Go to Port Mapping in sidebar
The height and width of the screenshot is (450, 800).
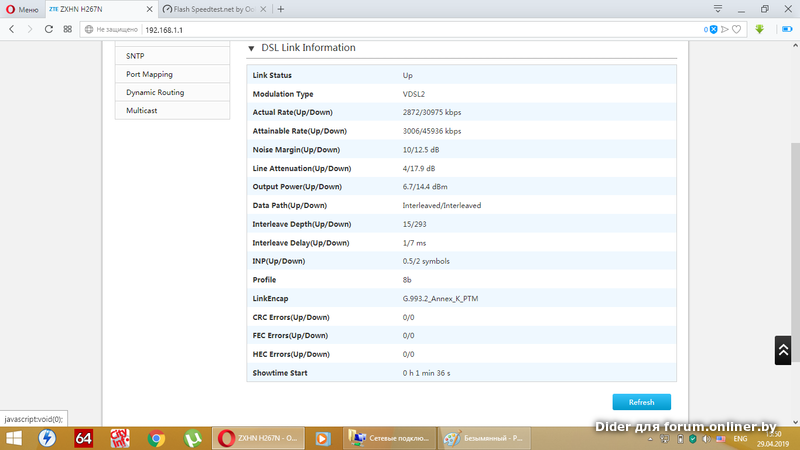(x=149, y=74)
